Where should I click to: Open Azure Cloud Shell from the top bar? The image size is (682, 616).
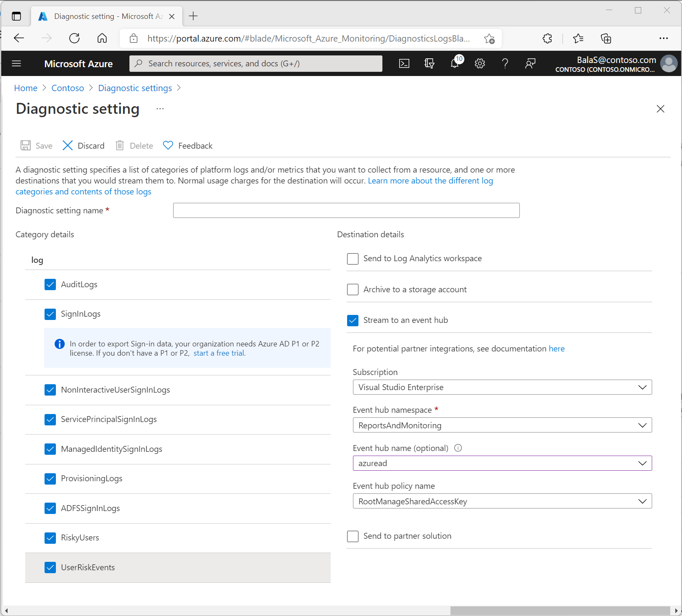404,63
